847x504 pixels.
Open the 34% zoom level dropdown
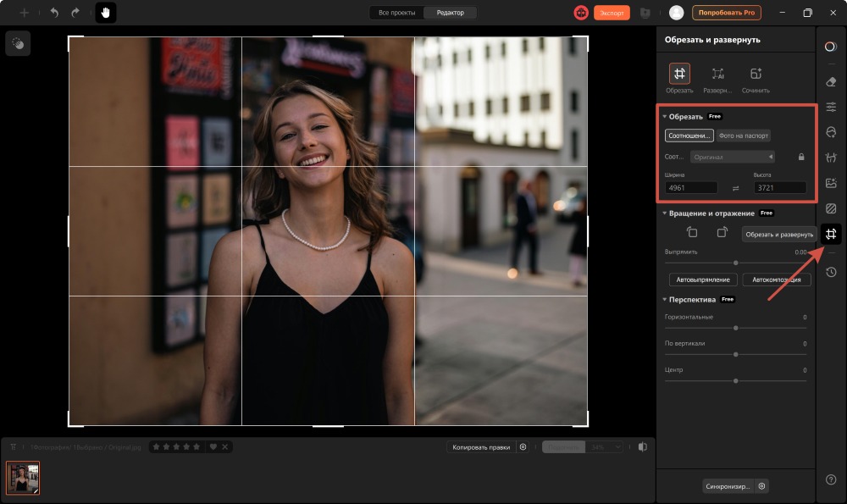(x=605, y=446)
